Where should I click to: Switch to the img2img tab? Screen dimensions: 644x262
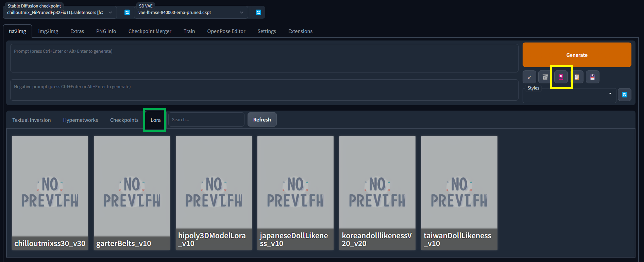click(48, 31)
